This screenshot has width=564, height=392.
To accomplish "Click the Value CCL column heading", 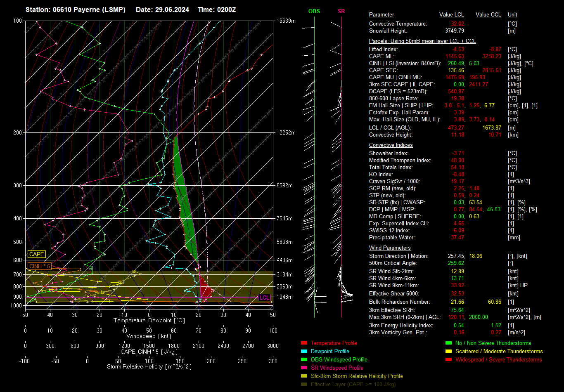I will (x=488, y=15).
